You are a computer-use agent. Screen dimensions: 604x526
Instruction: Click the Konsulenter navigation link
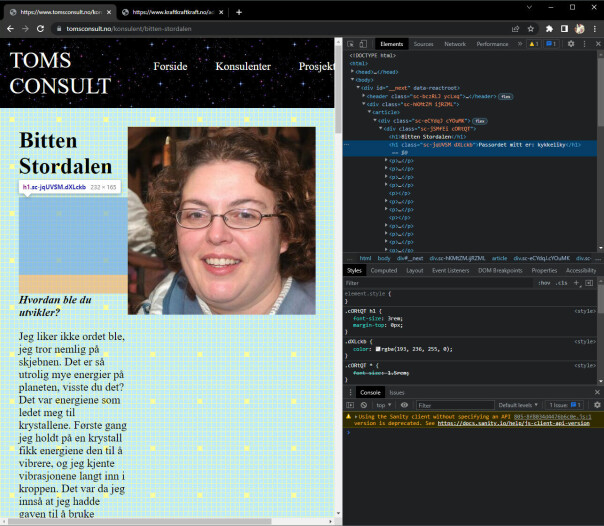[243, 66]
